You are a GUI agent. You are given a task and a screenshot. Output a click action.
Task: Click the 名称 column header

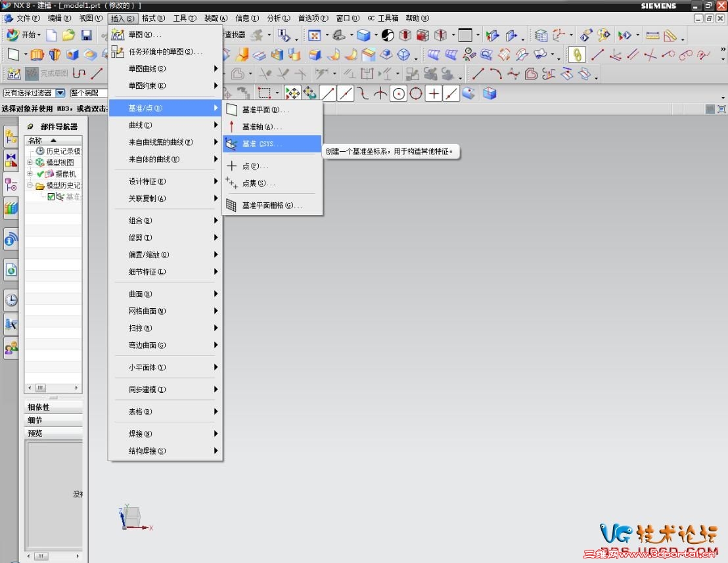point(53,140)
